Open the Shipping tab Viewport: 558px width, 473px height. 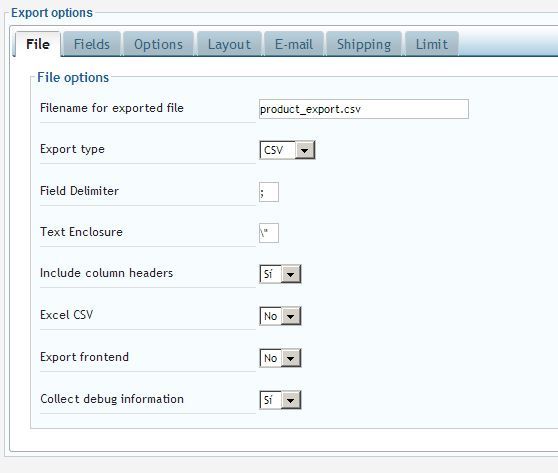coord(364,44)
